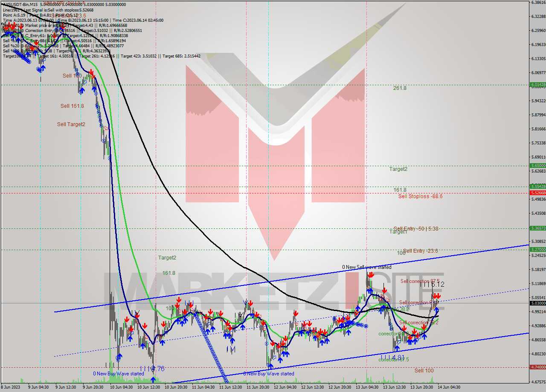Click the green 5.27000 price tag
Viewport: 546px width, 392px height.
(537, 250)
